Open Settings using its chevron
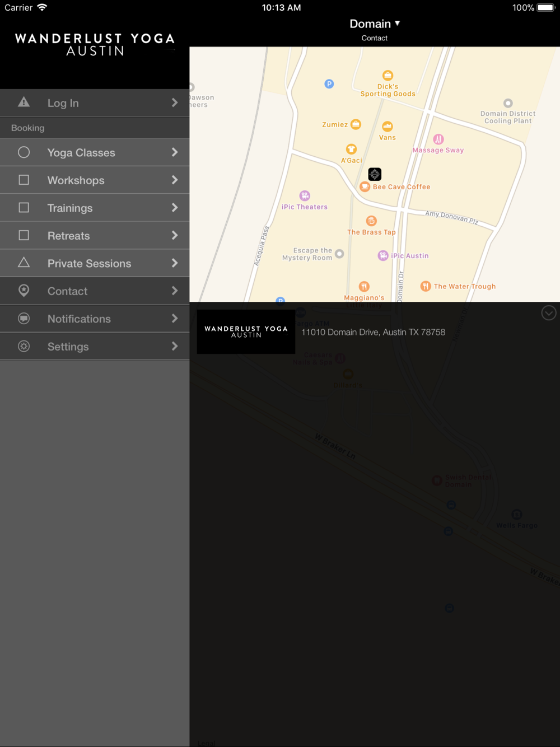The width and height of the screenshot is (560, 747). [x=175, y=346]
